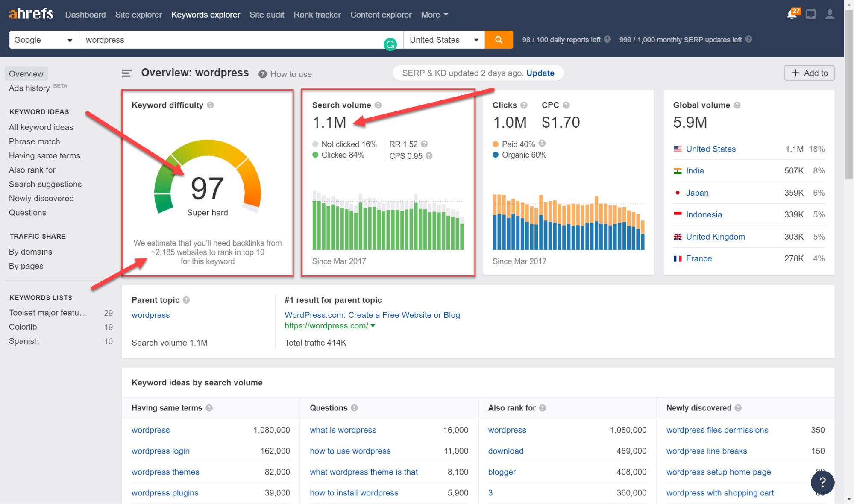Click the Add to button
854x504 pixels.
[809, 73]
